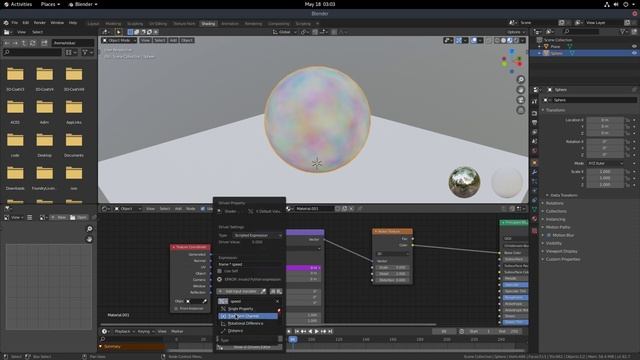Screen dimensions: 640x360
Task: Open the Object Mode dropdown in the viewport
Action: (119, 40)
